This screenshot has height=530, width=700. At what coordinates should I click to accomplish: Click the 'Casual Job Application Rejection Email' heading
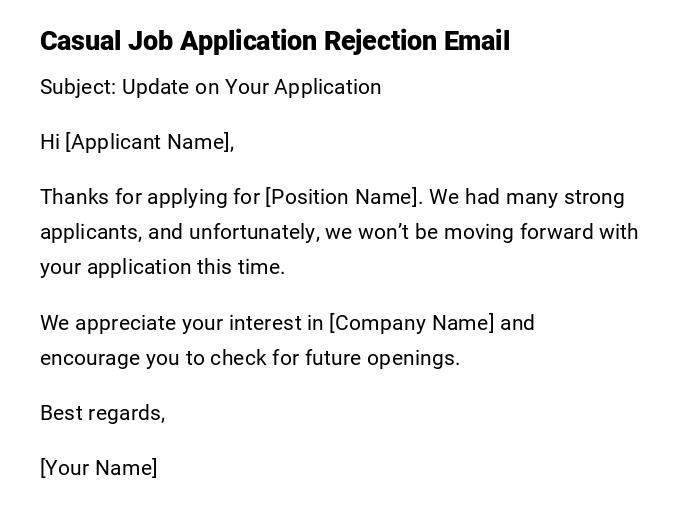pos(275,41)
